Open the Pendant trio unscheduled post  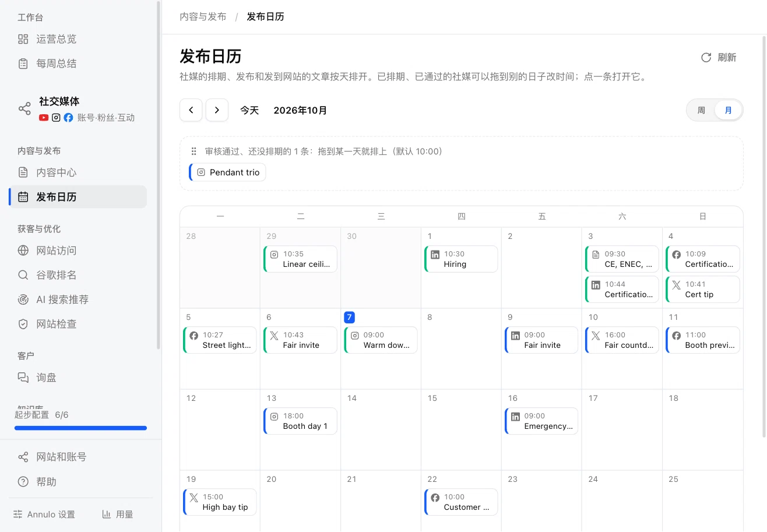click(x=227, y=172)
